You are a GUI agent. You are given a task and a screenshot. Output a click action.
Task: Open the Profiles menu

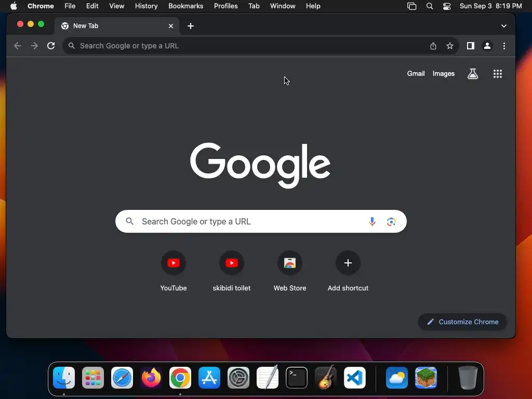click(225, 6)
